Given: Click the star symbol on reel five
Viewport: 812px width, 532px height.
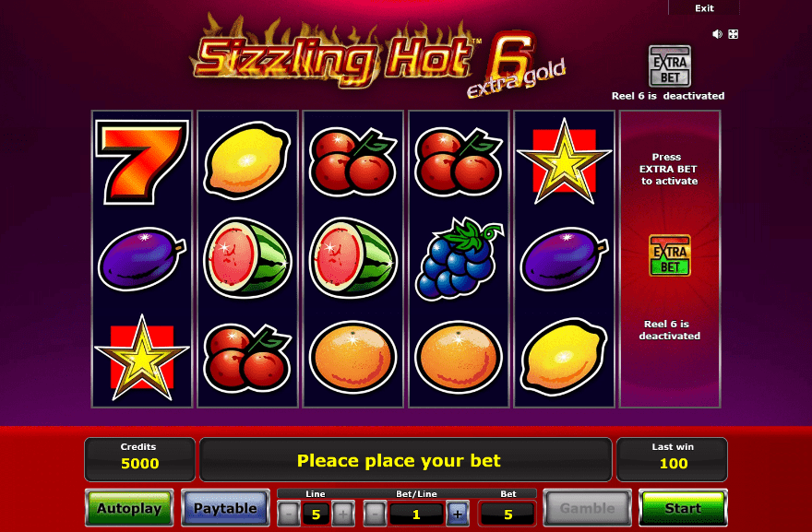Looking at the screenshot, I should (x=564, y=161).
